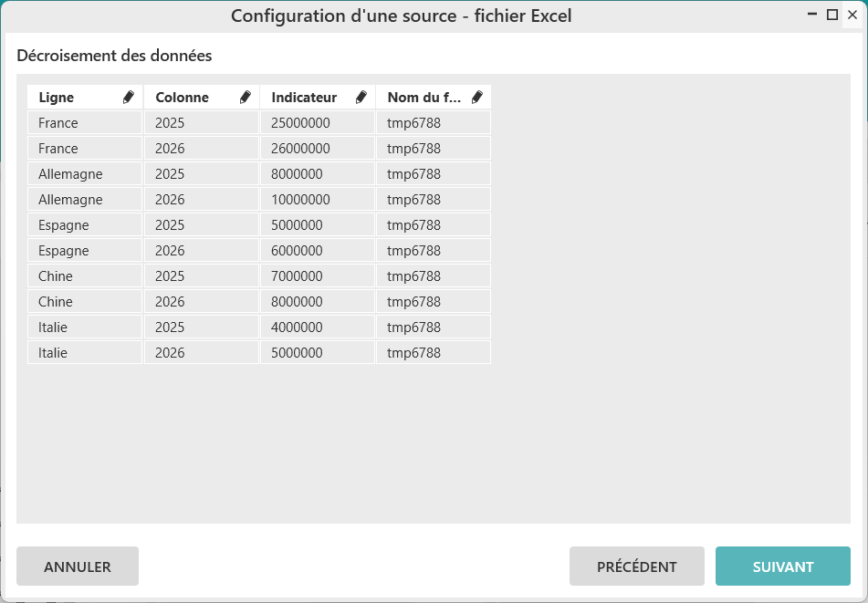This screenshot has height=603, width=868.
Task: Select the Colonne column header
Action: tap(182, 98)
